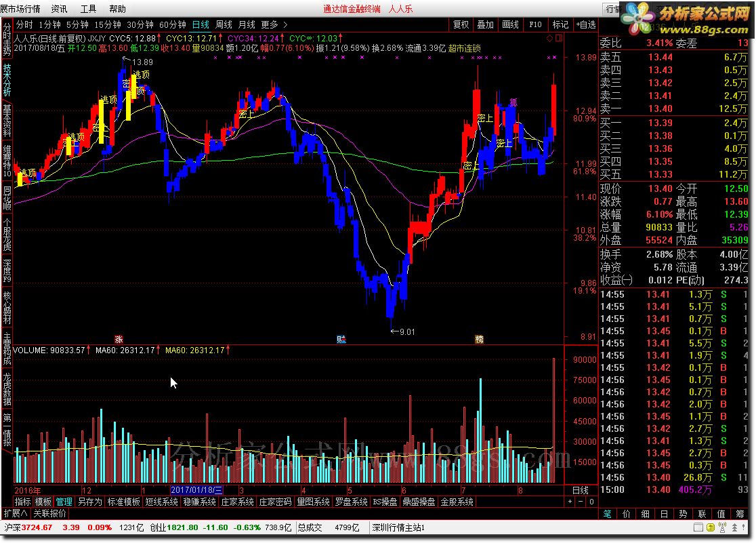This screenshot has width=756, height=543.
Task: Switch to 笔 tick tab
Action: coord(608,514)
